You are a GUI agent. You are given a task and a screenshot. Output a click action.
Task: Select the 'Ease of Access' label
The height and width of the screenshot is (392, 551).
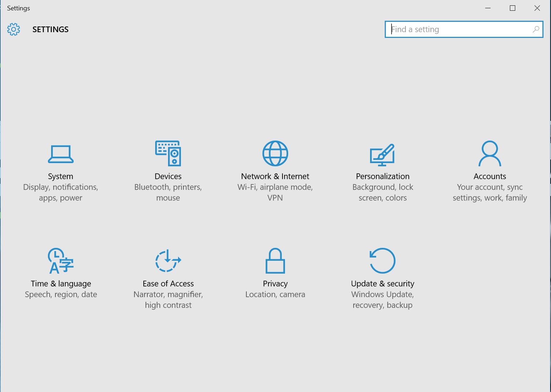click(x=168, y=284)
